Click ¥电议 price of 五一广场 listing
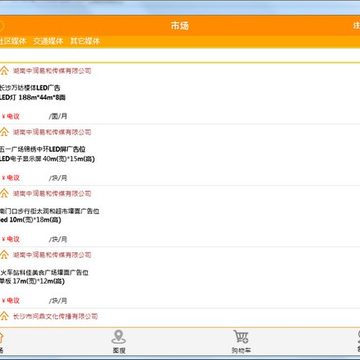The width and height of the screenshot is (360, 360). [11, 178]
